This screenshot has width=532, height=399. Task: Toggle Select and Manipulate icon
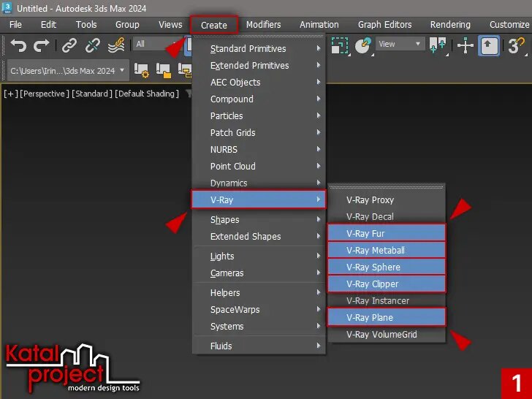tap(465, 45)
